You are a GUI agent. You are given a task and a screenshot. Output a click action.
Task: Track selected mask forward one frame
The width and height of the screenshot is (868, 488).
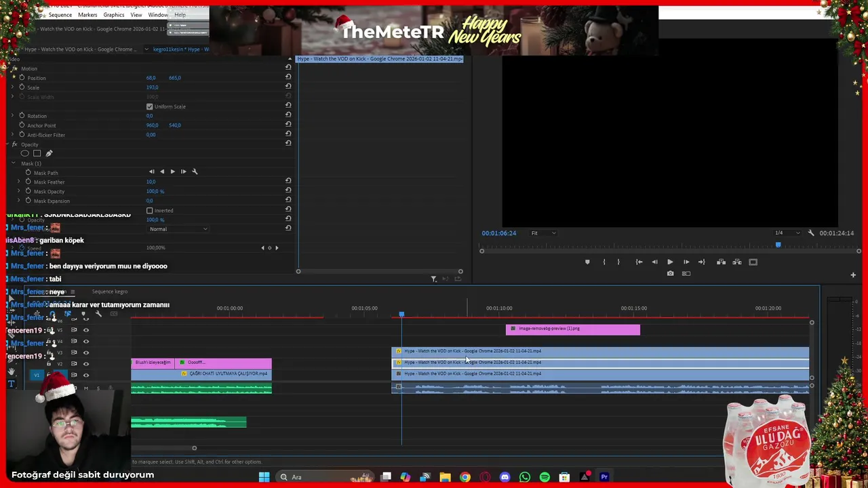pos(183,171)
